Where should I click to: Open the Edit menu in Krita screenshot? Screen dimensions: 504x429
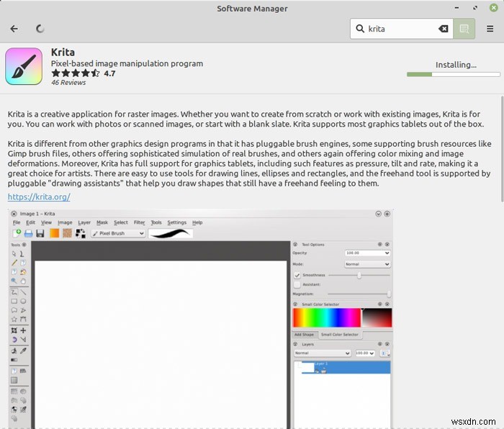[30, 222]
